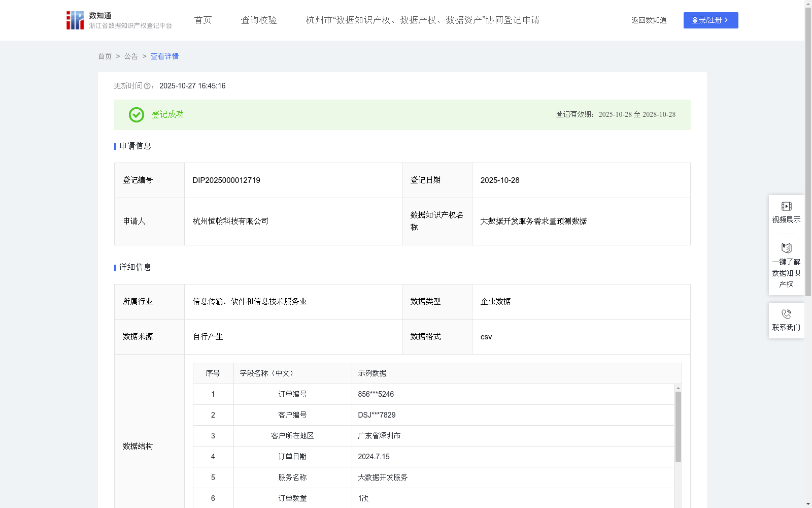Image resolution: width=812 pixels, height=508 pixels.
Task: Click the green 登记成功 checkmark icon
Action: (x=136, y=115)
